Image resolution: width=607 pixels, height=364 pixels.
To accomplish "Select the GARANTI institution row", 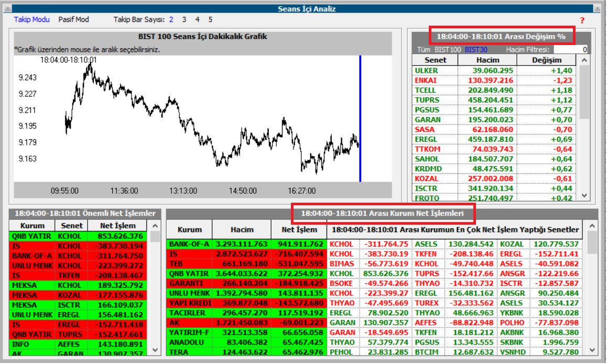I will 374,283.
